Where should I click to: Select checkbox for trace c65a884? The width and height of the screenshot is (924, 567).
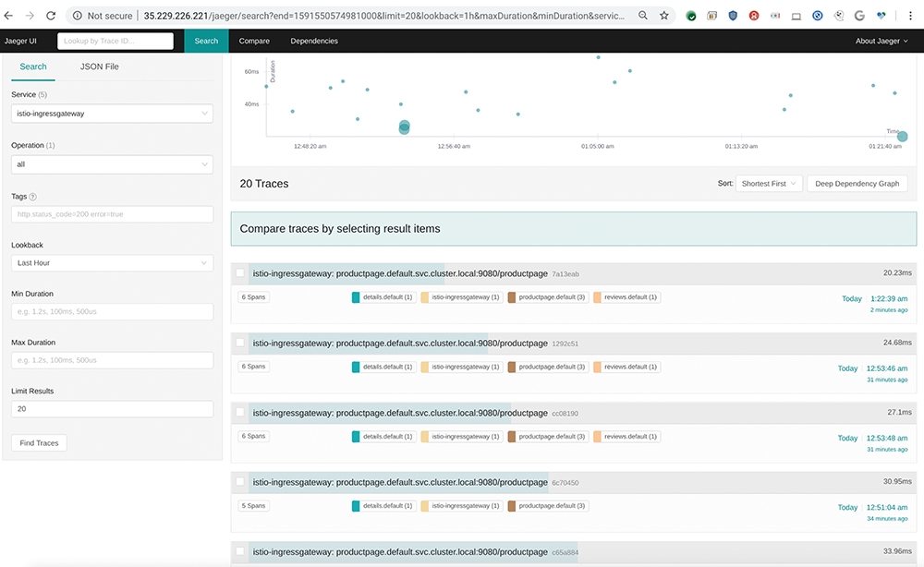[240, 551]
